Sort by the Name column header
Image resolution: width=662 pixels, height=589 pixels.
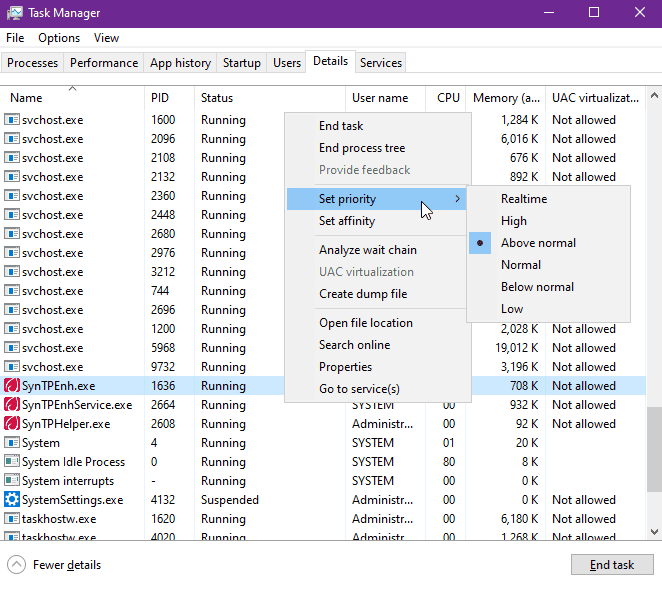[72, 98]
